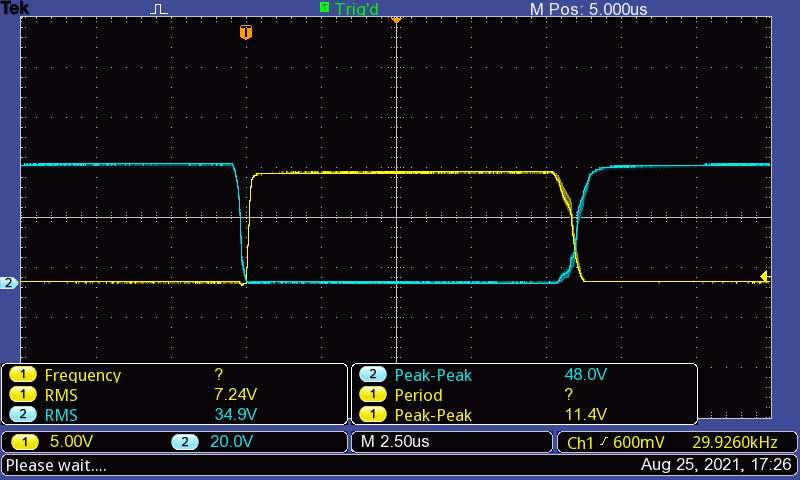The image size is (800, 480).
Task: Click the question mark value beside Period
Action: [569, 394]
